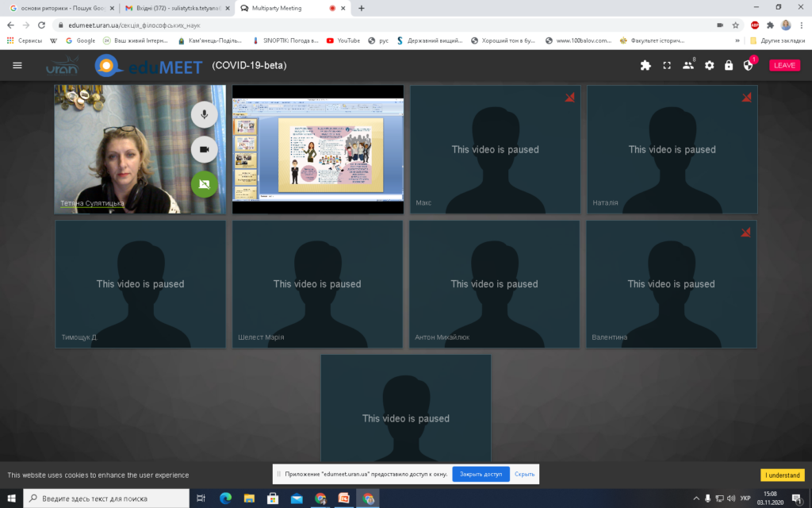Open eduMEET settings gear
This screenshot has width=812, height=508.
point(709,65)
